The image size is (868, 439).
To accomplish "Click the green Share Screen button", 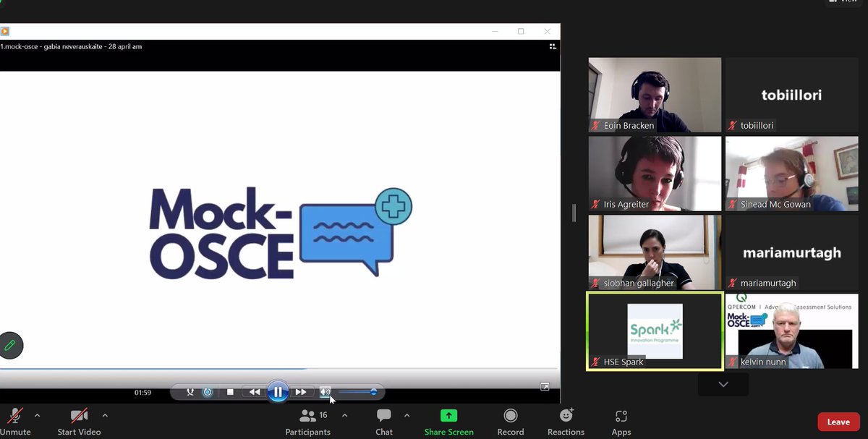I will pyautogui.click(x=449, y=422).
